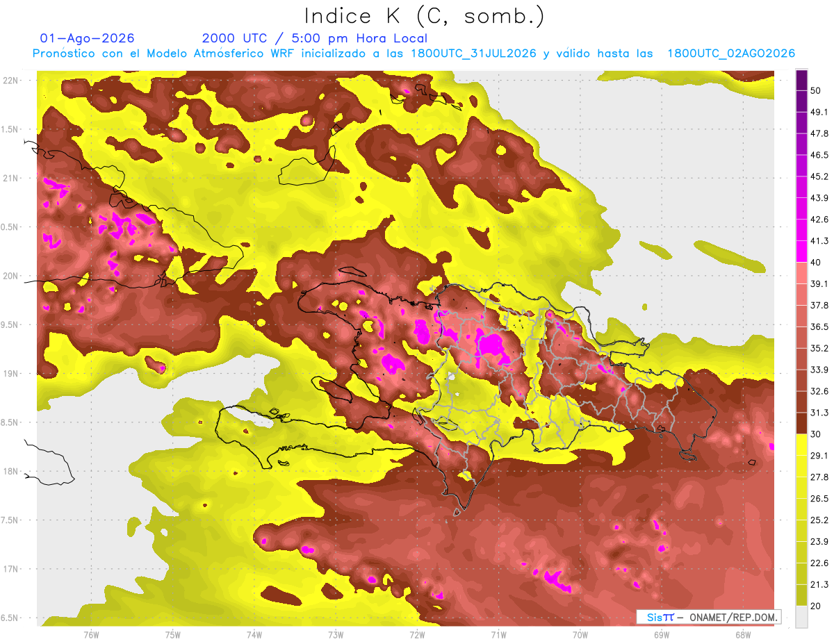Click the 23.9 value on color scale
Image resolution: width=834 pixels, height=644 pixels.
(820, 541)
